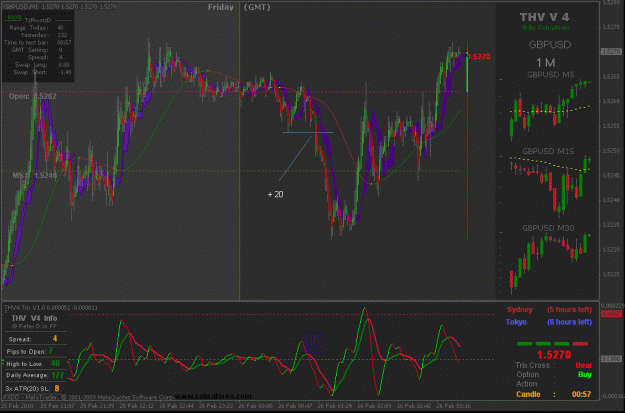This screenshot has height=413, width=625.
Task: Click the blue 'Tokyo' session label
Action: pyautogui.click(x=517, y=322)
